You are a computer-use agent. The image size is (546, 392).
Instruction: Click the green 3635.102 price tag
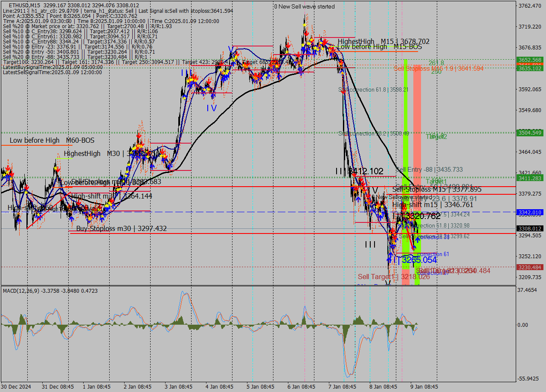click(x=530, y=68)
